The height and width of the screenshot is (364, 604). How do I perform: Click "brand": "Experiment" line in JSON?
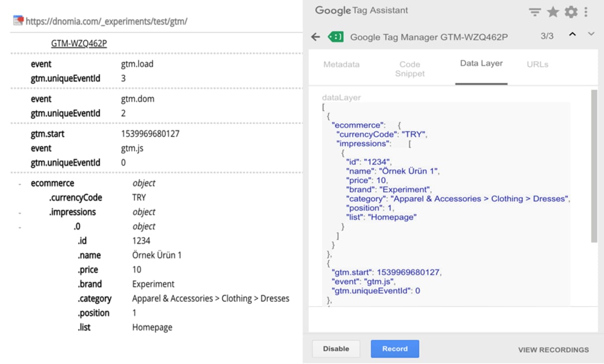click(x=390, y=190)
